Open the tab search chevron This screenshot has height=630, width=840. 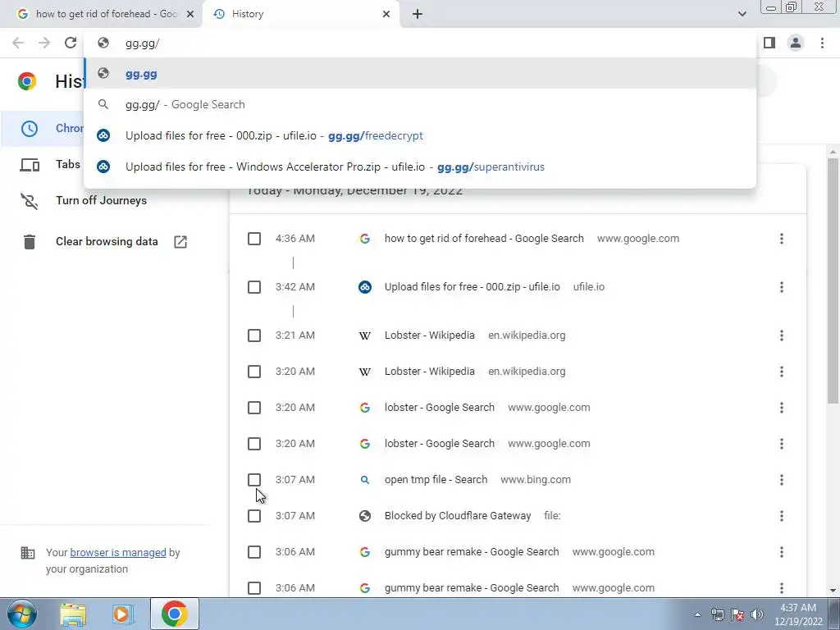[742, 14]
